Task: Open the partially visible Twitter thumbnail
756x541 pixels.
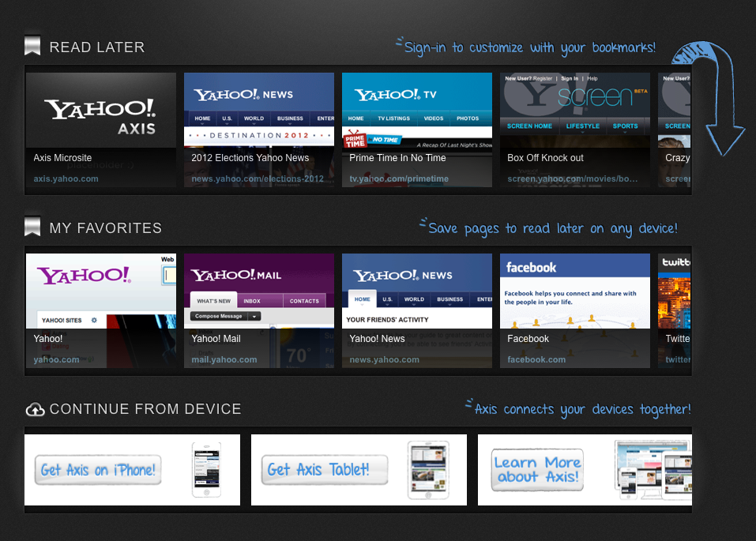Action: [x=674, y=310]
